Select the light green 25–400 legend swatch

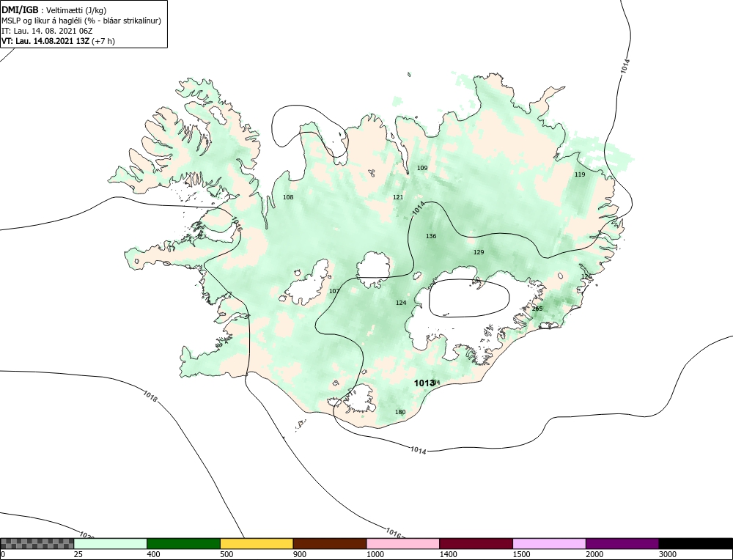point(111,543)
